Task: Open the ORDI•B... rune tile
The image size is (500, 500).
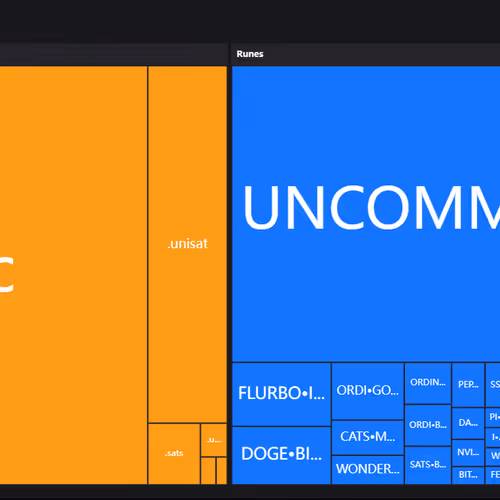Action: 428,425
